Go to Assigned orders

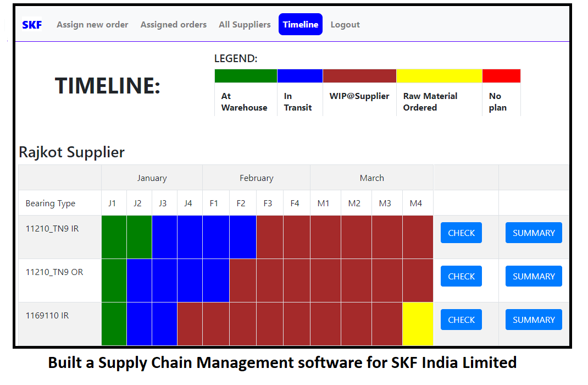point(173,25)
